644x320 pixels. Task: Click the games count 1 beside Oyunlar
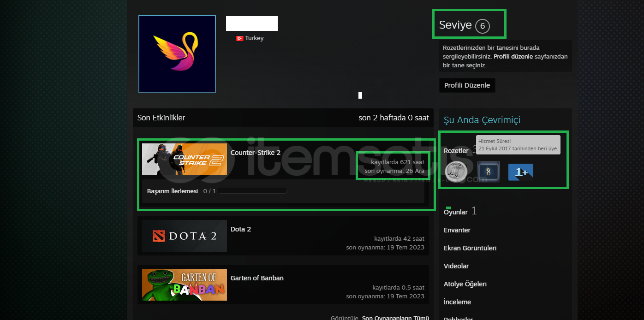tap(474, 211)
